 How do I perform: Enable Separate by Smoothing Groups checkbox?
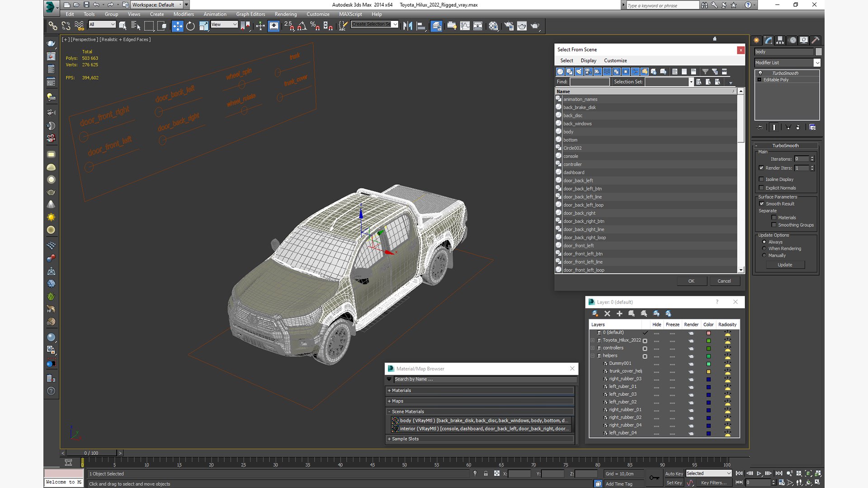tap(774, 225)
